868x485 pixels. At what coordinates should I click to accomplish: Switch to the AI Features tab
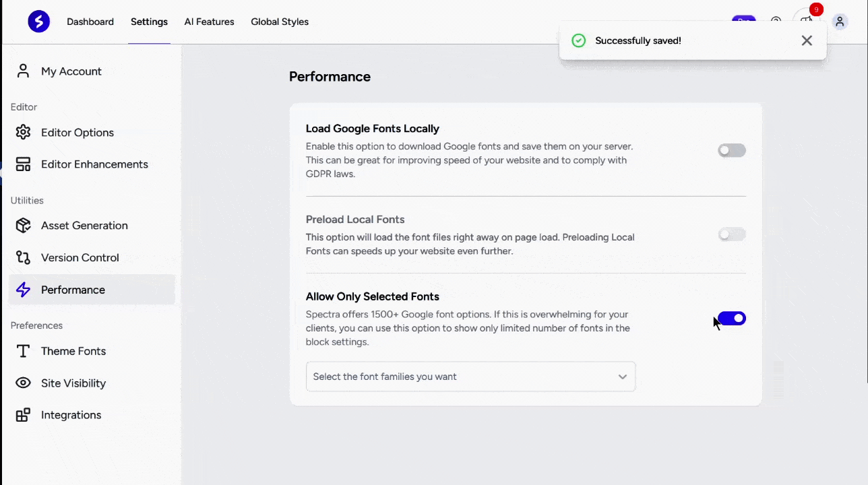pyautogui.click(x=209, y=22)
